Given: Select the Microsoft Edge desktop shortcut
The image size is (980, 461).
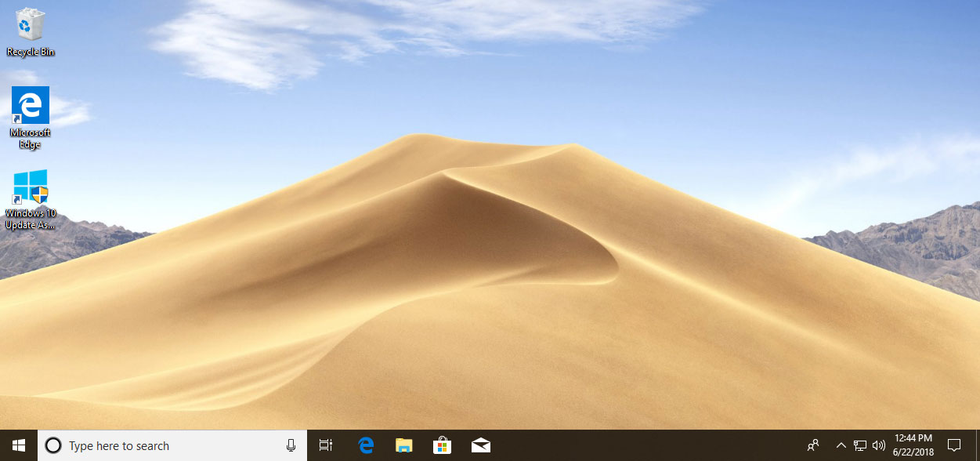Looking at the screenshot, I should (x=31, y=118).
